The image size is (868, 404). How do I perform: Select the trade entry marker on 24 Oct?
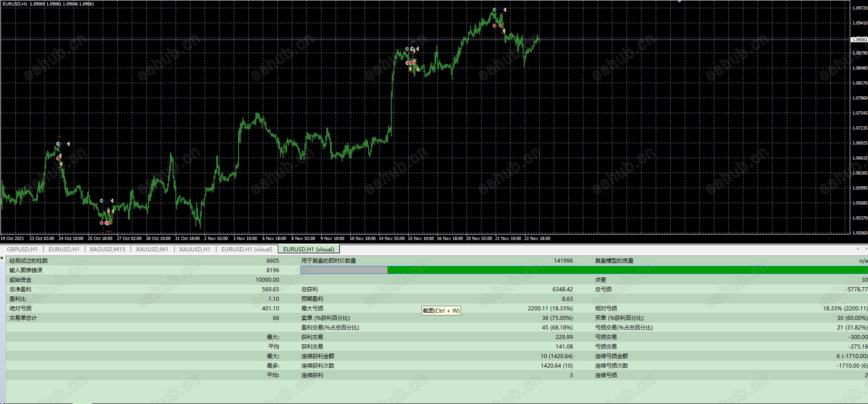point(58,144)
